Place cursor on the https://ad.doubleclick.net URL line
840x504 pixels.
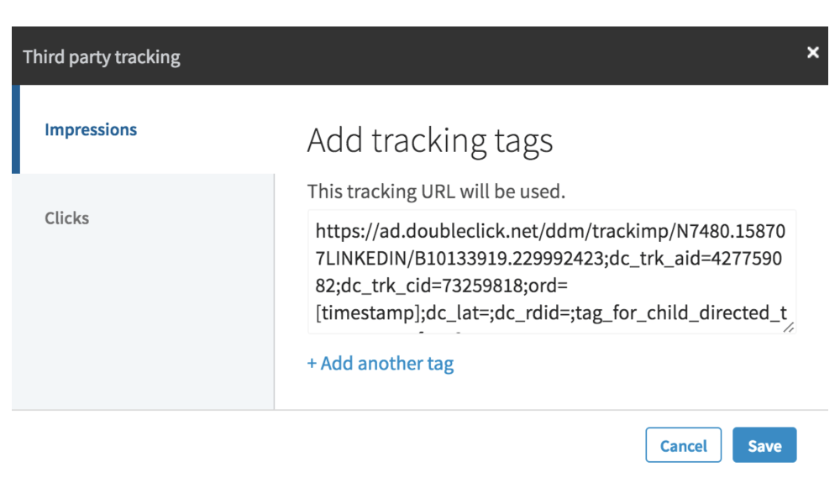551,228
